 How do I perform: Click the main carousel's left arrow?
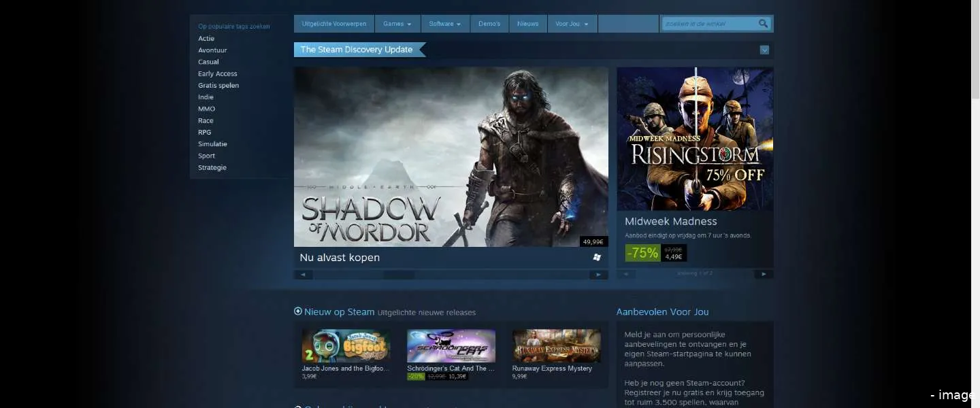[303, 275]
